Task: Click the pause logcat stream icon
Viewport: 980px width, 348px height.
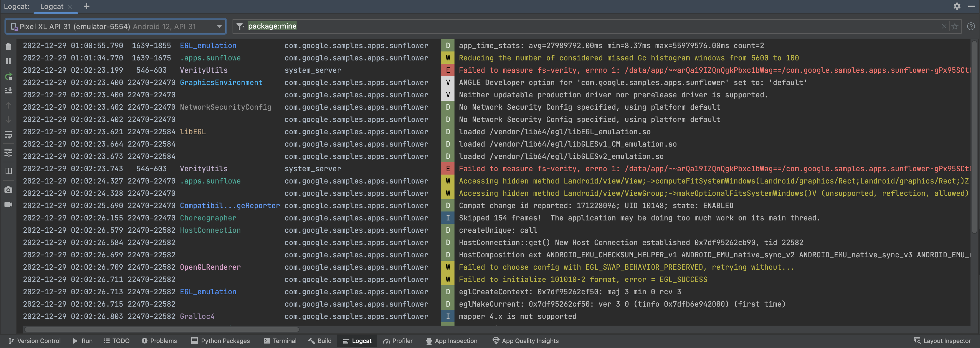Action: (x=9, y=62)
